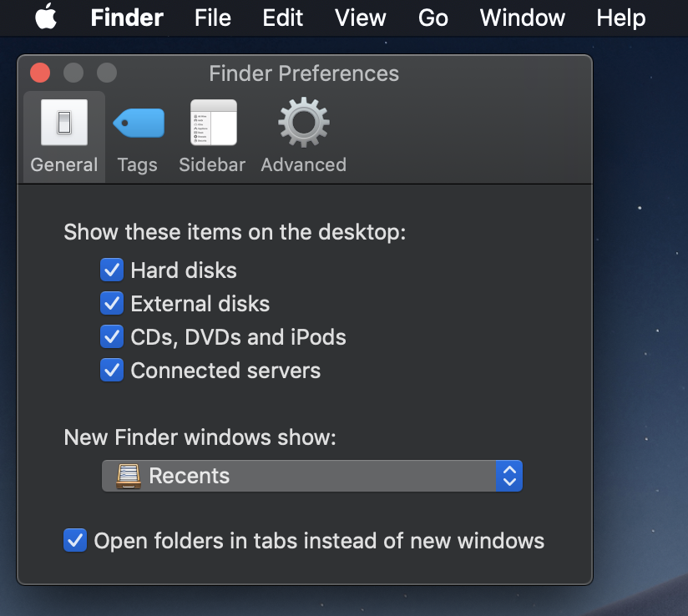Viewport: 688px width, 616px height.
Task: Open the Sidebar preferences pane
Action: click(x=213, y=137)
